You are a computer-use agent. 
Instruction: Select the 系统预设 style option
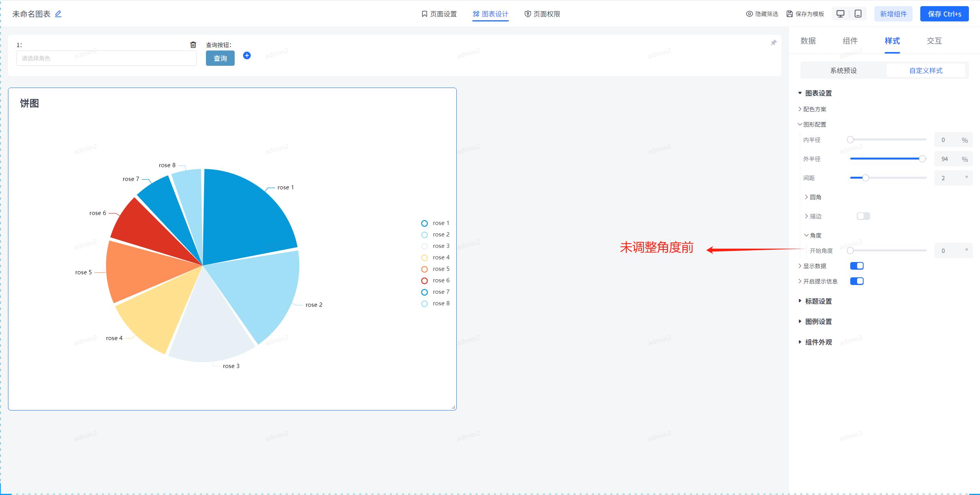pos(844,70)
